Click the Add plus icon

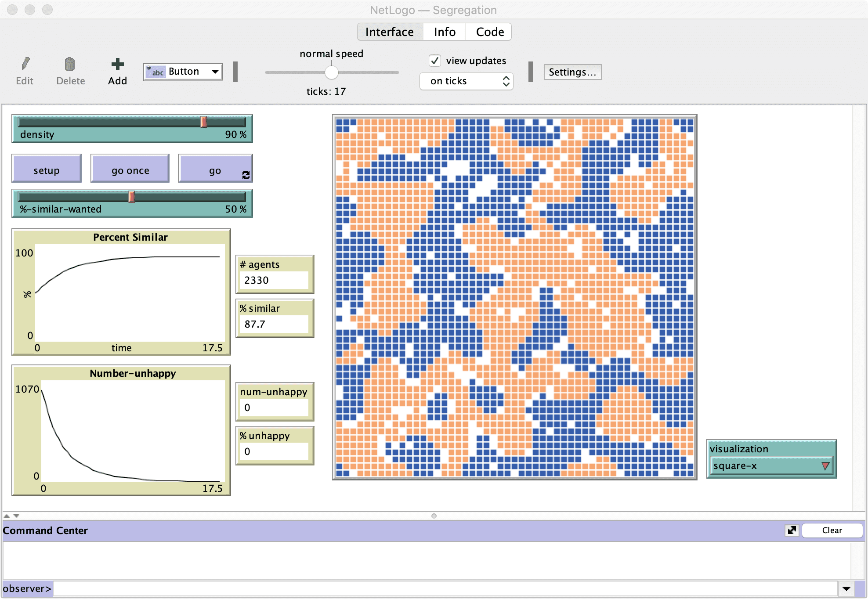coord(117,64)
